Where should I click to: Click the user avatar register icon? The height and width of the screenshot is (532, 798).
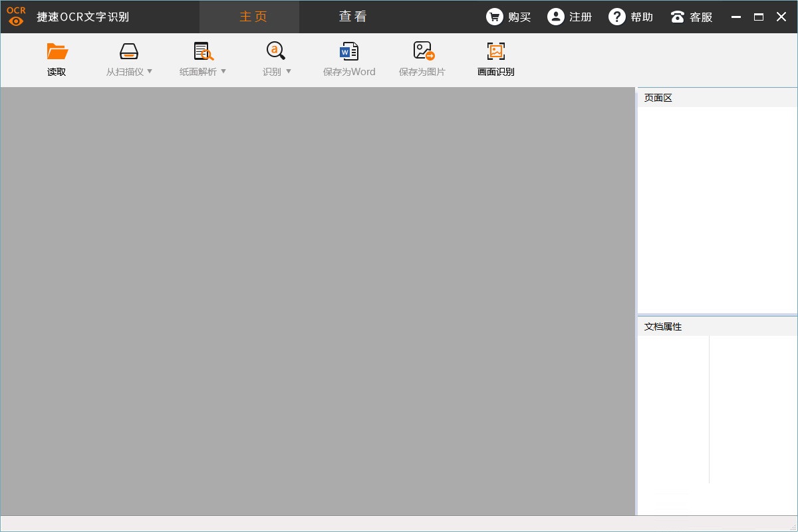pyautogui.click(x=556, y=17)
